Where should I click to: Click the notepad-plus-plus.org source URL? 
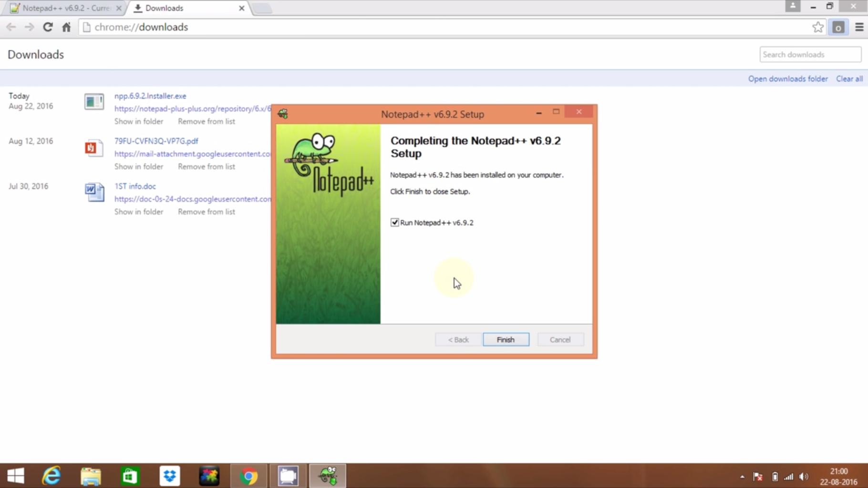pyautogui.click(x=193, y=109)
